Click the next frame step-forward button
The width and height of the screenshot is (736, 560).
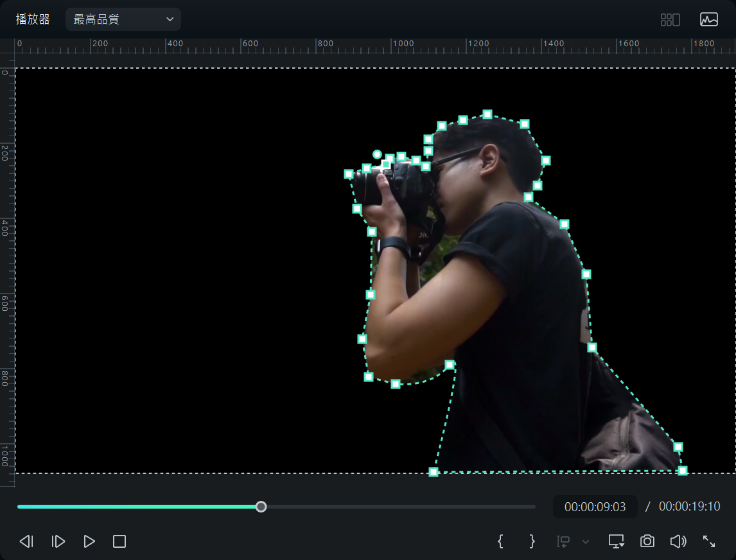(x=58, y=541)
